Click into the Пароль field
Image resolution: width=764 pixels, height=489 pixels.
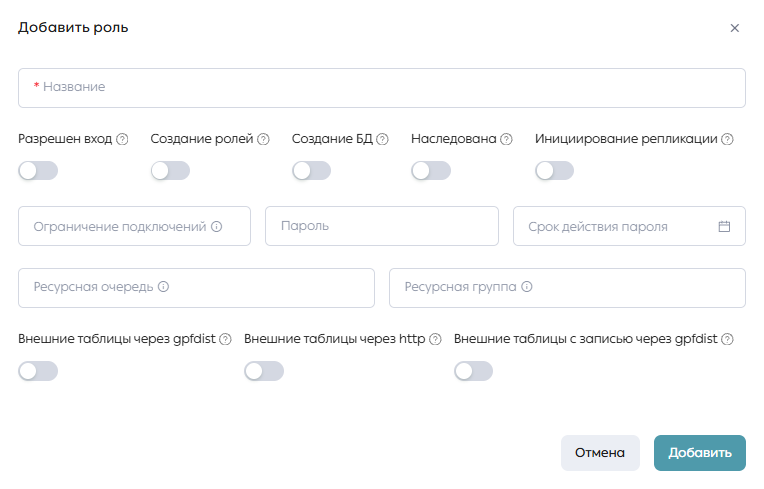[x=382, y=226]
